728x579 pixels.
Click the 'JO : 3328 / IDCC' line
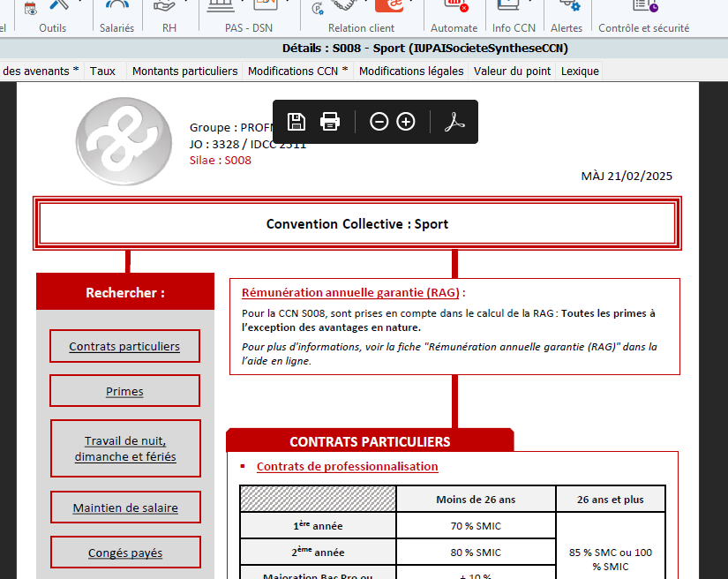pos(247,145)
